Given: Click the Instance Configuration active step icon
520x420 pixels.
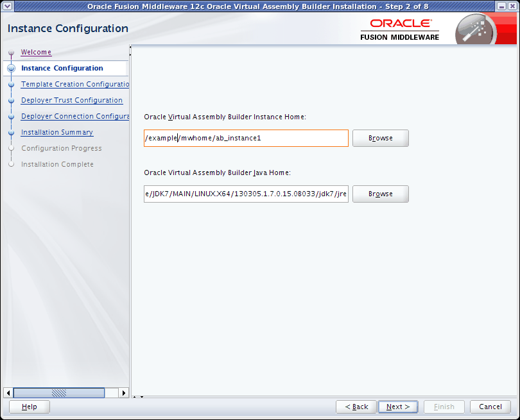Looking at the screenshot, I should (x=12, y=68).
